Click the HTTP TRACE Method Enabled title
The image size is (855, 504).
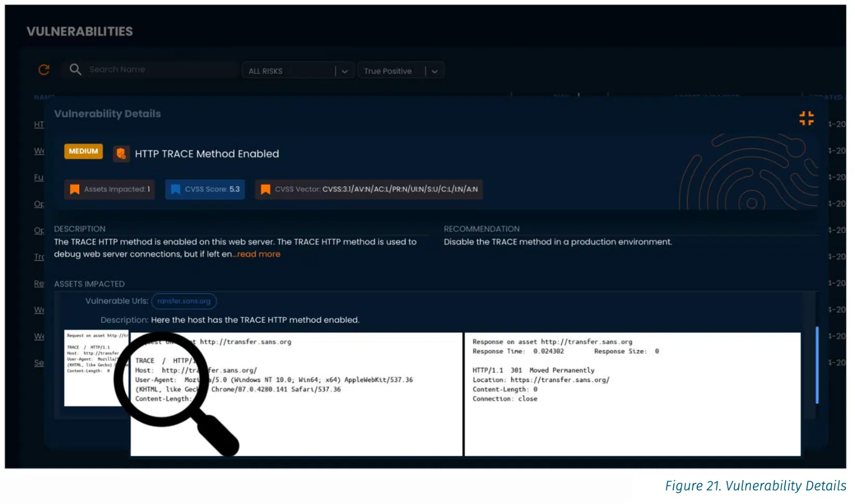tap(207, 154)
